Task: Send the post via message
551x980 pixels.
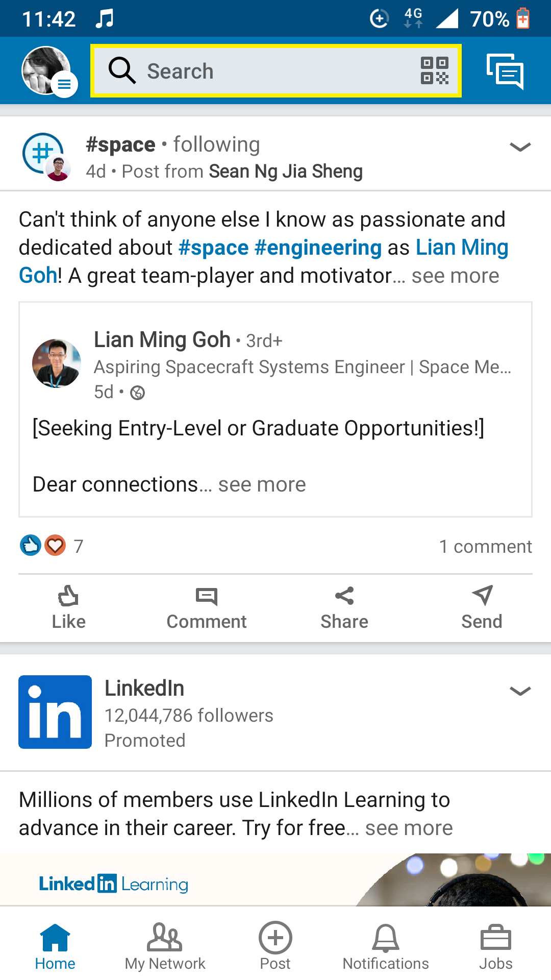Action: 482,607
